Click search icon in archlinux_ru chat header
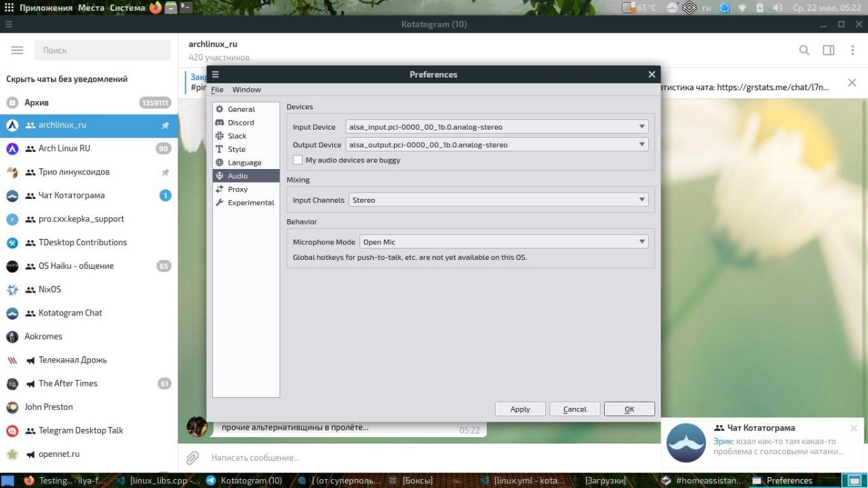The width and height of the screenshot is (868, 488). [x=804, y=50]
